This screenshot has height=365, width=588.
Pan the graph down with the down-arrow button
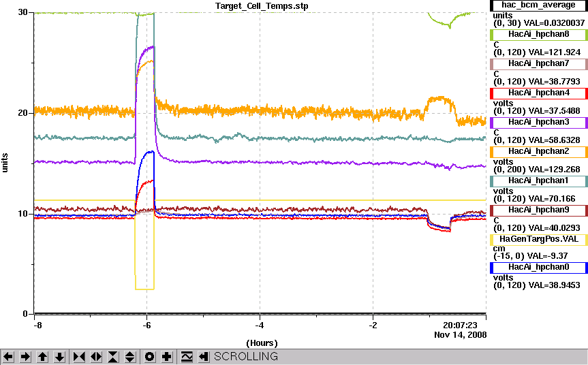point(60,356)
